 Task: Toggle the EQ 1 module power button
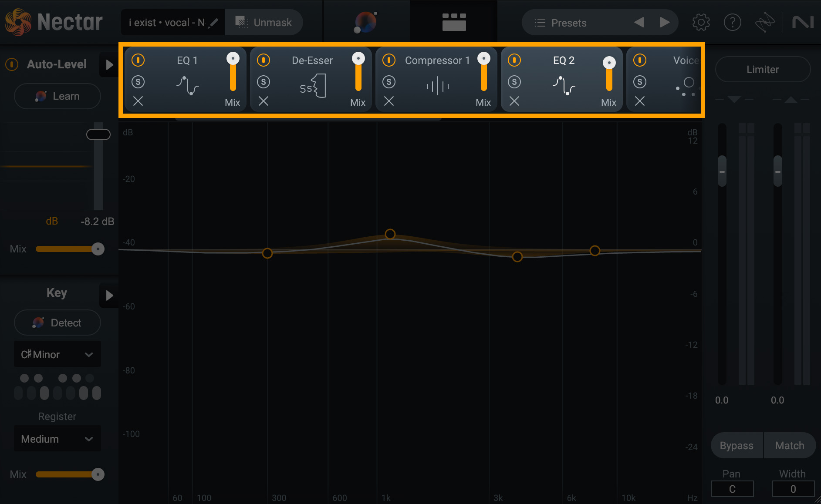tap(138, 60)
